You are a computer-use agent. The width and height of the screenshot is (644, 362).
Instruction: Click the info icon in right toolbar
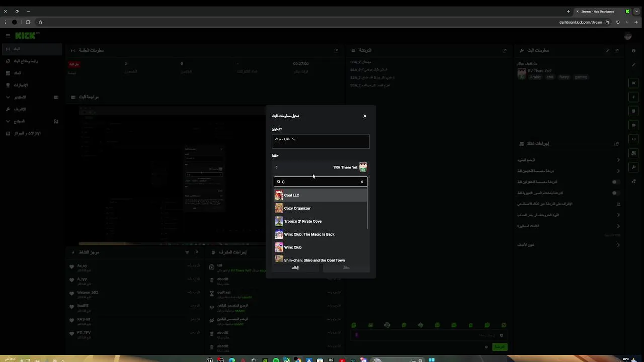pyautogui.click(x=634, y=50)
